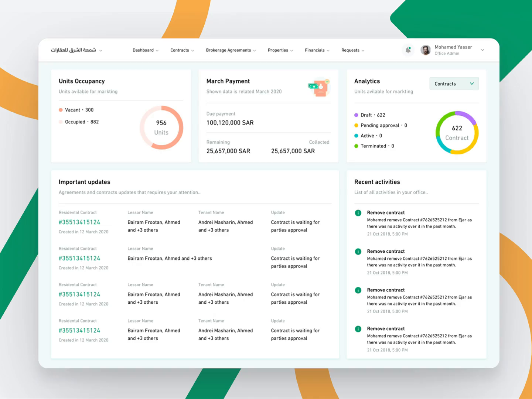Open the notifications bell
This screenshot has width=532, height=399.
[x=408, y=50]
